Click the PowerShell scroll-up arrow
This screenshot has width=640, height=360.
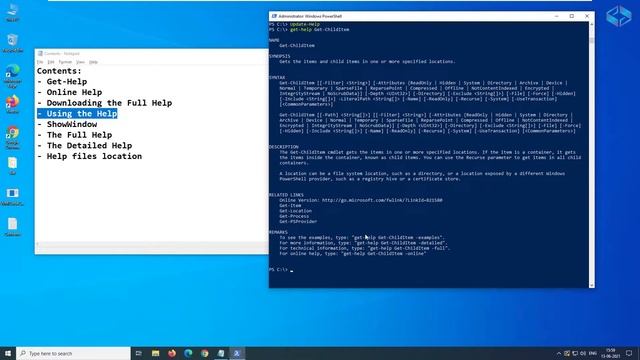click(x=591, y=24)
